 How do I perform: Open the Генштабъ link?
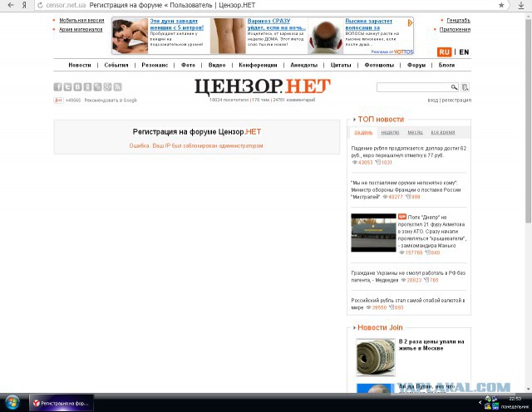point(458,20)
